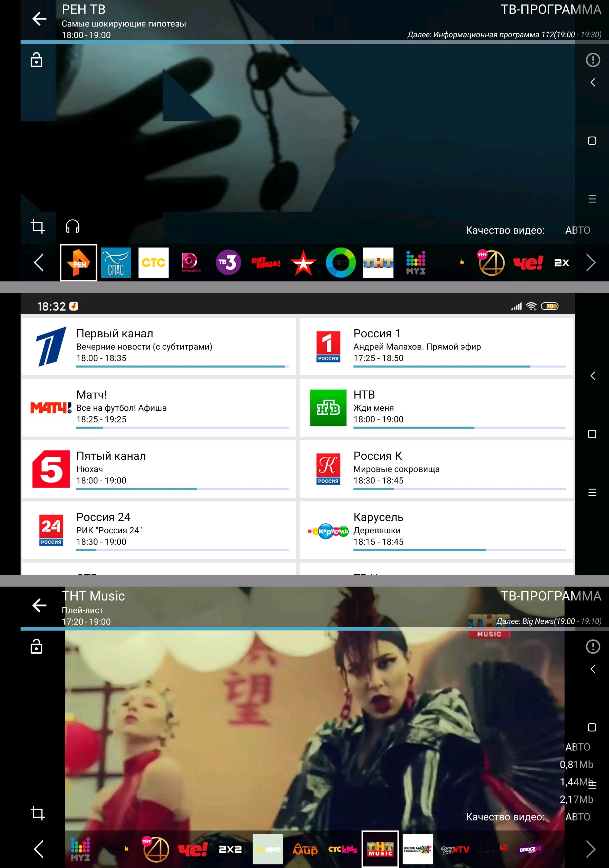Open Пятый канал from the channel list
The width and height of the screenshot is (609, 868).
click(159, 469)
